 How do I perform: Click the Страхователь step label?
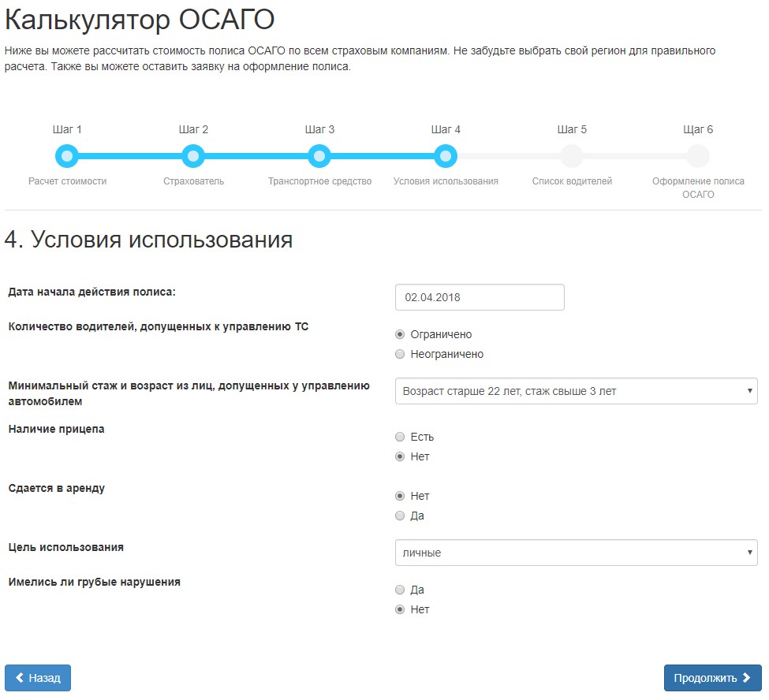193,181
